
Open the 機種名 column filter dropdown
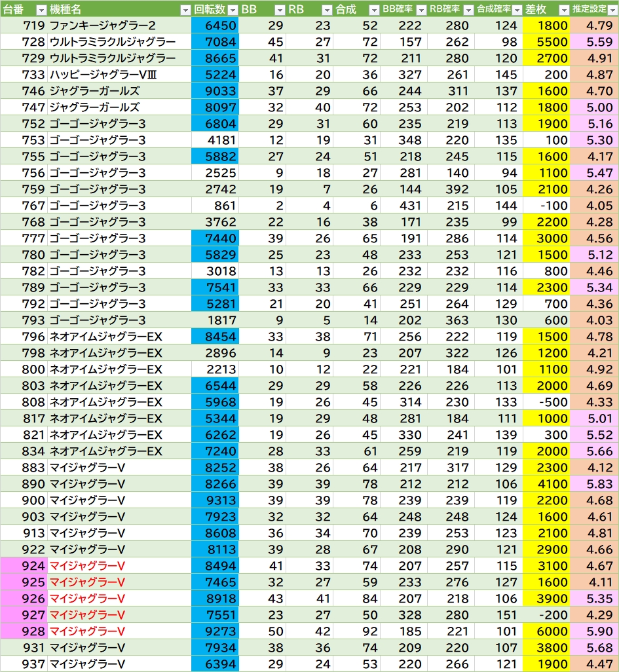[185, 10]
